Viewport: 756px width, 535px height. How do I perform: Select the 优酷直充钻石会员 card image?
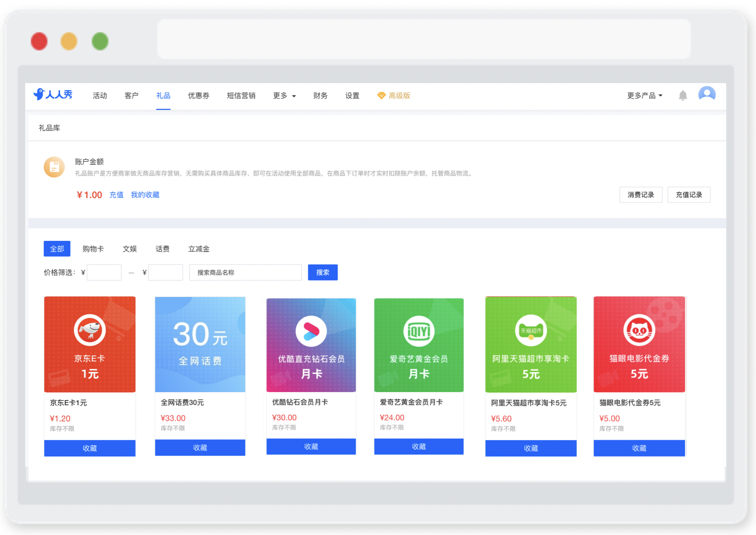311,345
